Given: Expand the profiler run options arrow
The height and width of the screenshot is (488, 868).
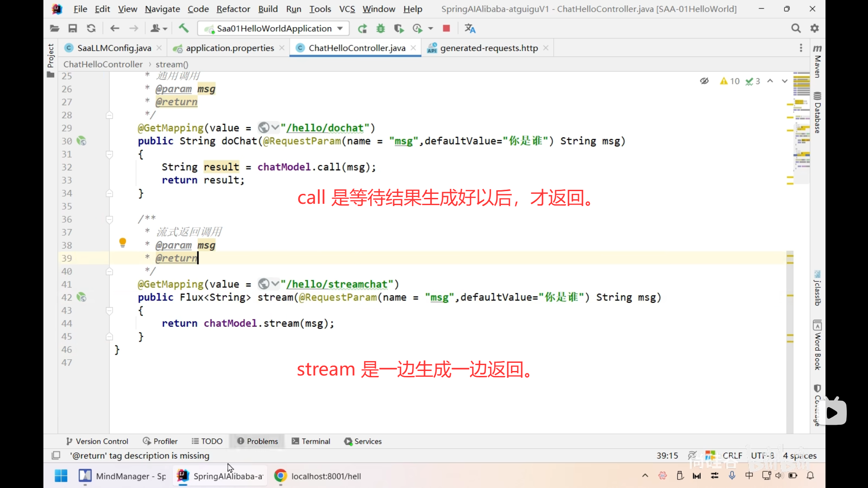Looking at the screenshot, I should coord(430,28).
